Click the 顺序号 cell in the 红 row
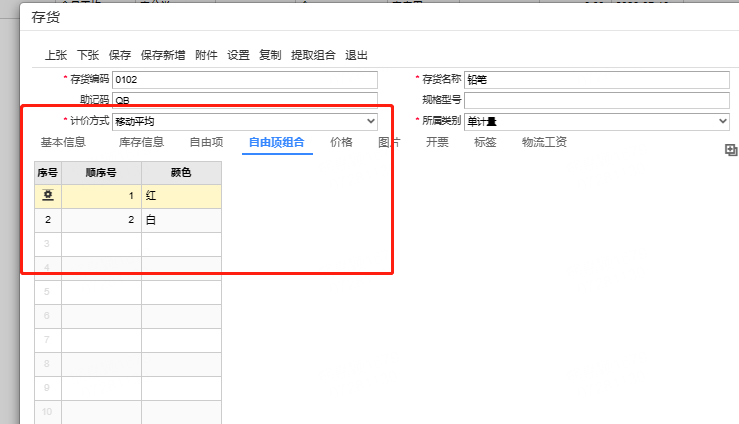739x424 pixels. pos(101,196)
